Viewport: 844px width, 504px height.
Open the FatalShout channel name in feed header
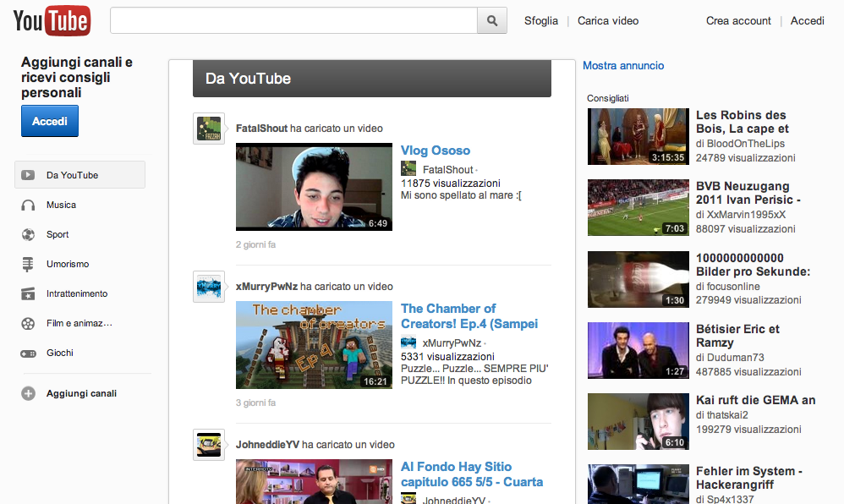click(x=261, y=129)
